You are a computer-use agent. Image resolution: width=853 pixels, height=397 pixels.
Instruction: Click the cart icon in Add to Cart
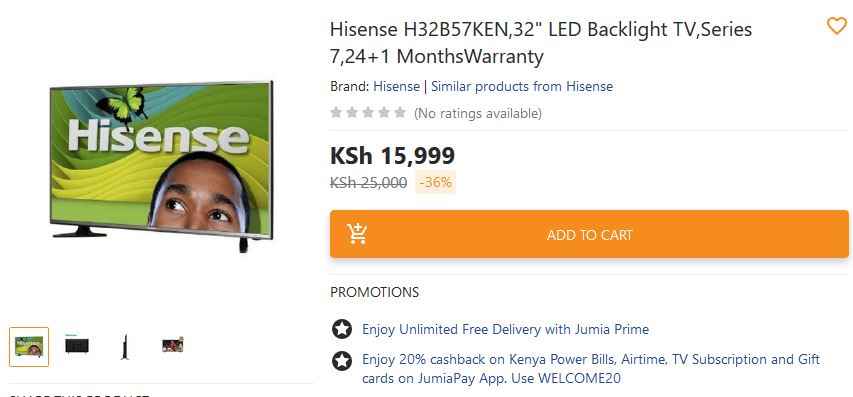357,234
